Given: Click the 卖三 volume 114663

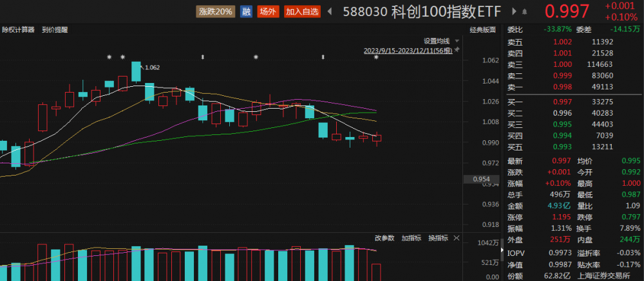Looking at the screenshot, I should click(600, 64).
